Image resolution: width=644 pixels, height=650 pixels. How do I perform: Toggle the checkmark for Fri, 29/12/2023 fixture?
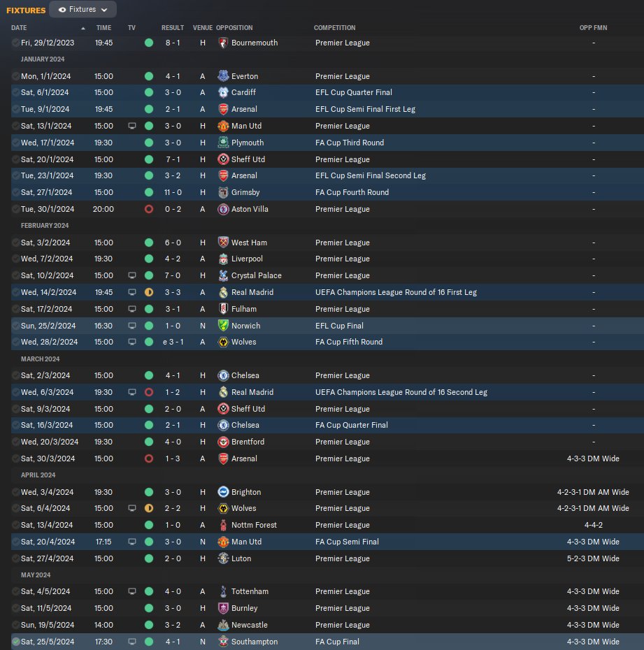coord(15,43)
